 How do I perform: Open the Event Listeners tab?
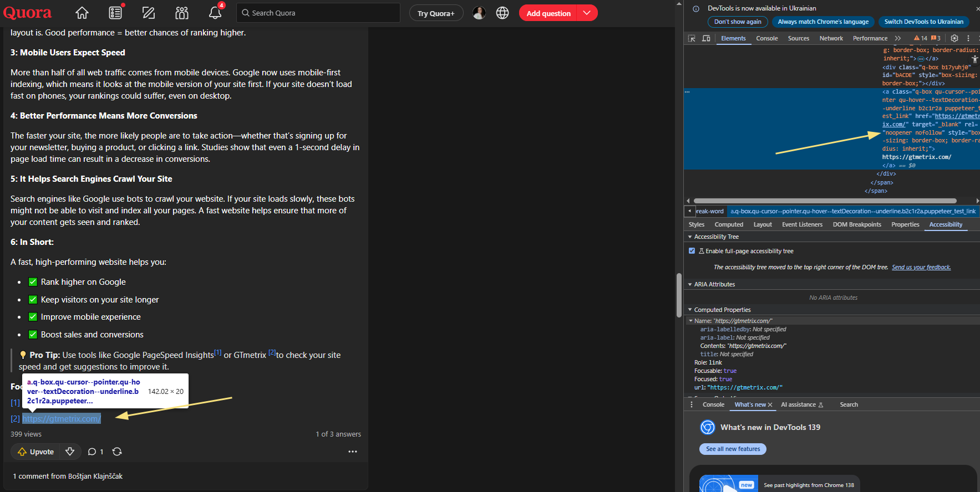click(802, 224)
